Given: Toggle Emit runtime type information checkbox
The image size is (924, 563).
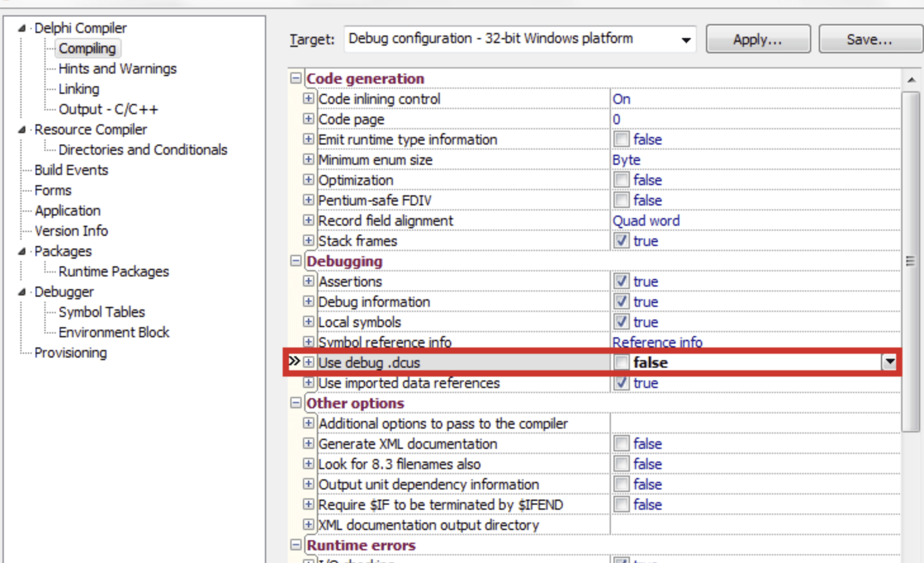Looking at the screenshot, I should (621, 139).
